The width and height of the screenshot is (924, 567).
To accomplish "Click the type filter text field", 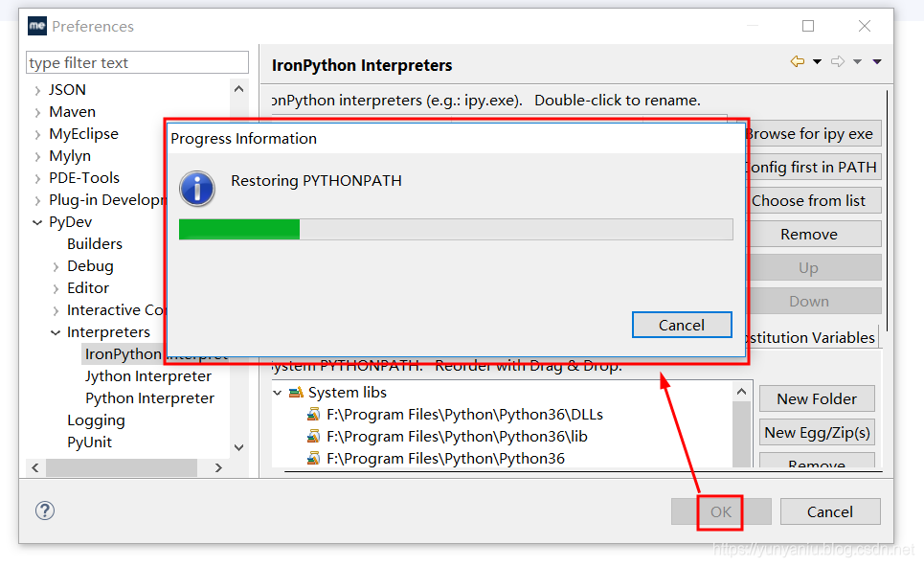I will tap(137, 62).
